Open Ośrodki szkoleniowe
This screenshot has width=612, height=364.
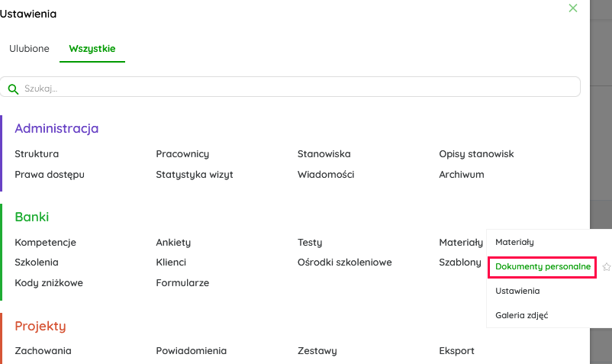345,263
